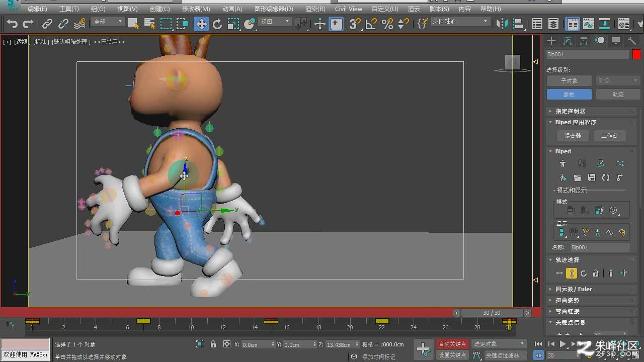Click the Undo arrow in the main toolbar
Screen dimensions: 644x362
[12, 24]
